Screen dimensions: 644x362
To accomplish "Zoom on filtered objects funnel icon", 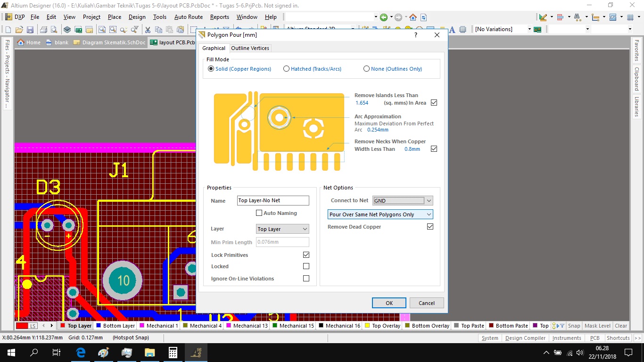I will (135, 30).
